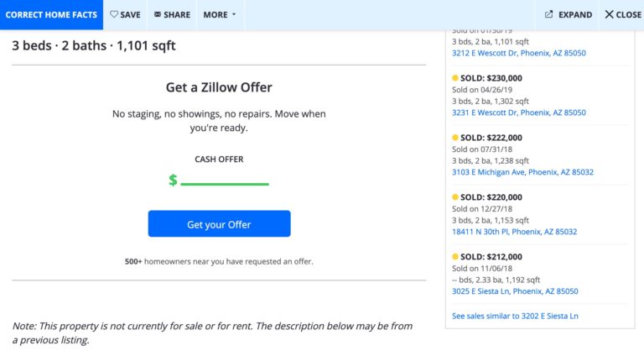Click the green dollar sign icon

pyautogui.click(x=173, y=180)
